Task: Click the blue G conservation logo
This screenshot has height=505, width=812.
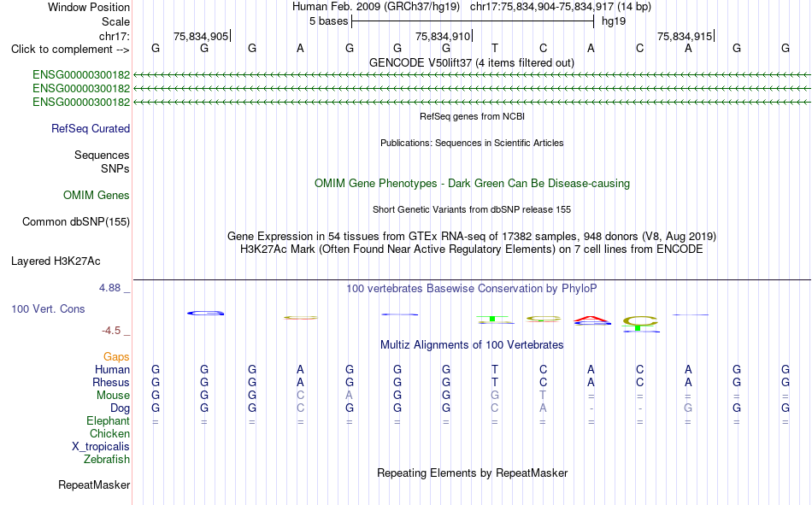Action: 206,313
